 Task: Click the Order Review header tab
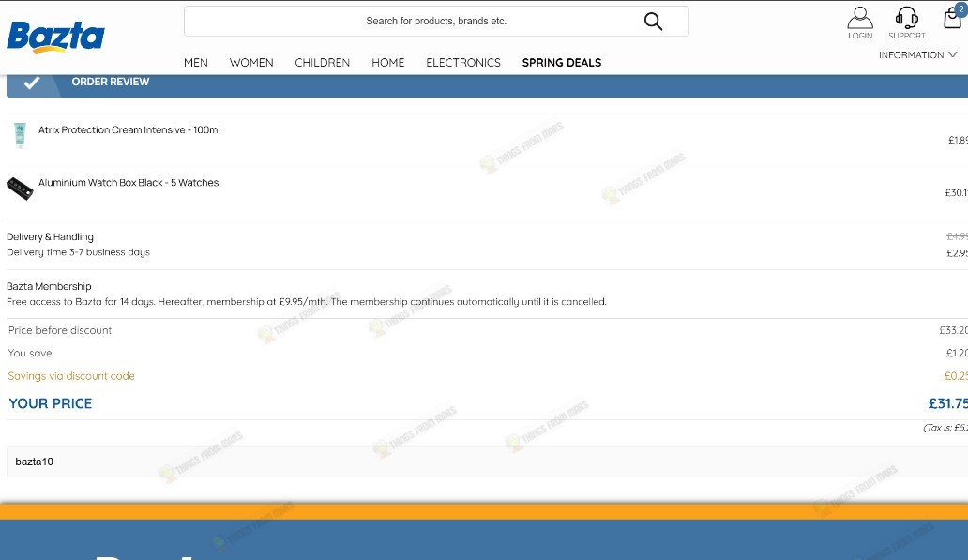[x=487, y=85]
